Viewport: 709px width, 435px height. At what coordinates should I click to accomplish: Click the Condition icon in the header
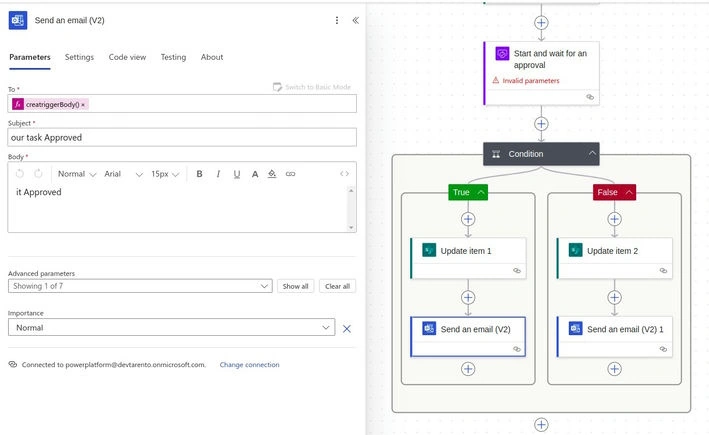pos(496,154)
